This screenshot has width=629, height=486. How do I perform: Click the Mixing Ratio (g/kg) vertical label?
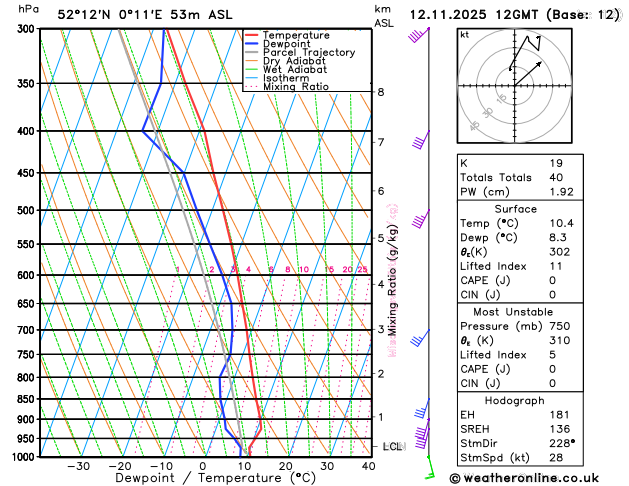tap(393, 280)
